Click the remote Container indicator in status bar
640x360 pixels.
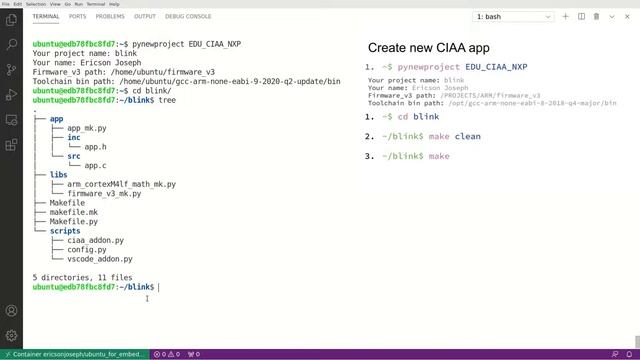click(x=74, y=354)
